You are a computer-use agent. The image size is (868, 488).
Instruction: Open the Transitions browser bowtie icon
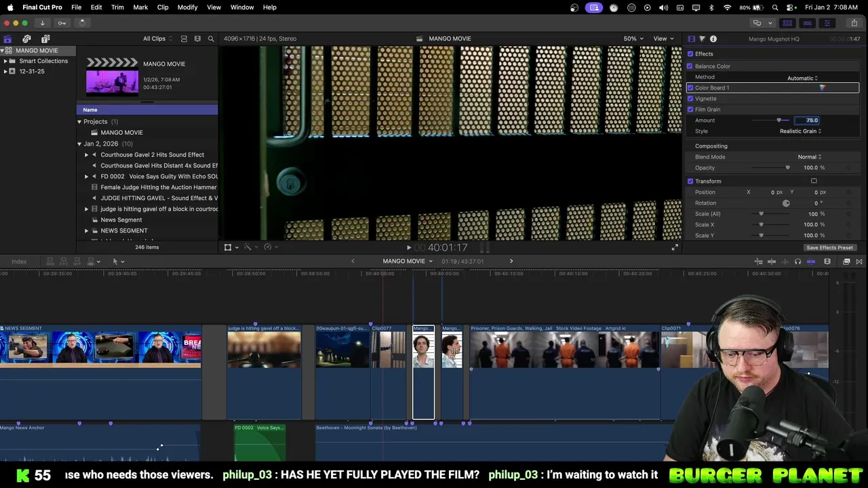[859, 262]
